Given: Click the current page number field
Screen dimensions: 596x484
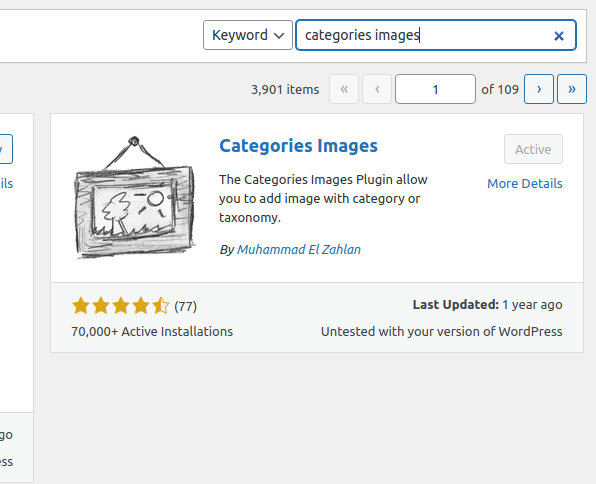Looking at the screenshot, I should [435, 89].
